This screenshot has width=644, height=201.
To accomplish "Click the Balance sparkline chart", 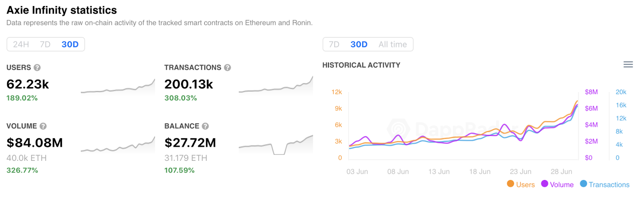I will click(x=276, y=146).
